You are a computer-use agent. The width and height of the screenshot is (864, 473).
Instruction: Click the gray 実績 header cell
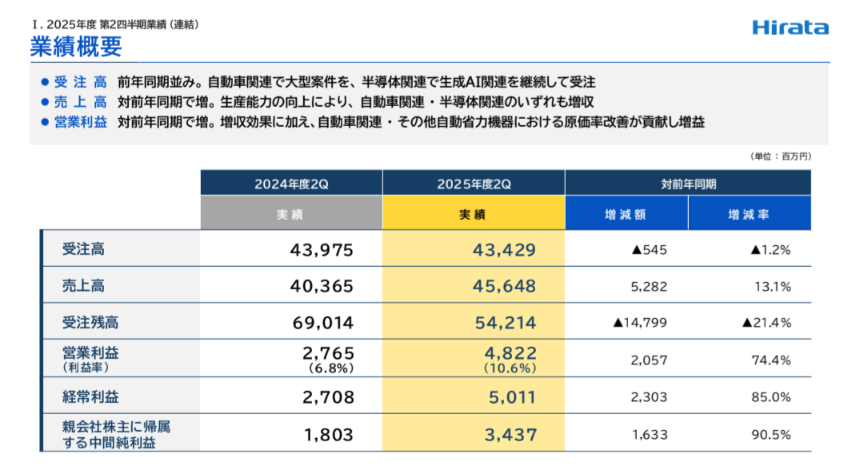[x=290, y=214]
